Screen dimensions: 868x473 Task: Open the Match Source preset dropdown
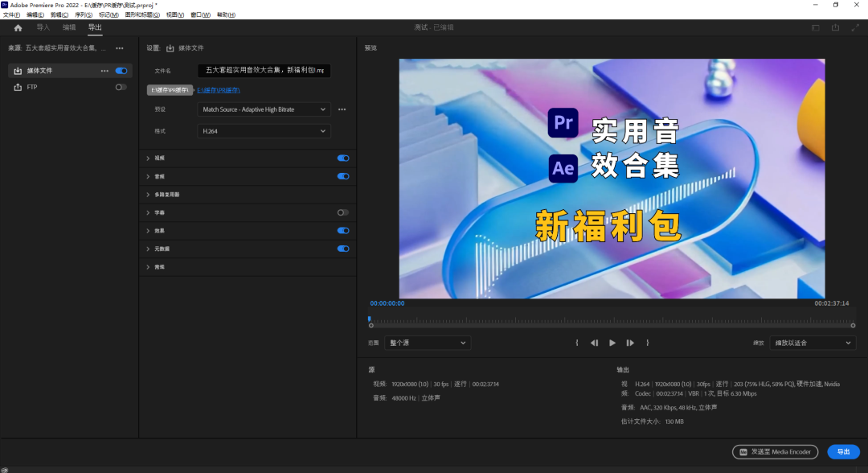pos(264,109)
